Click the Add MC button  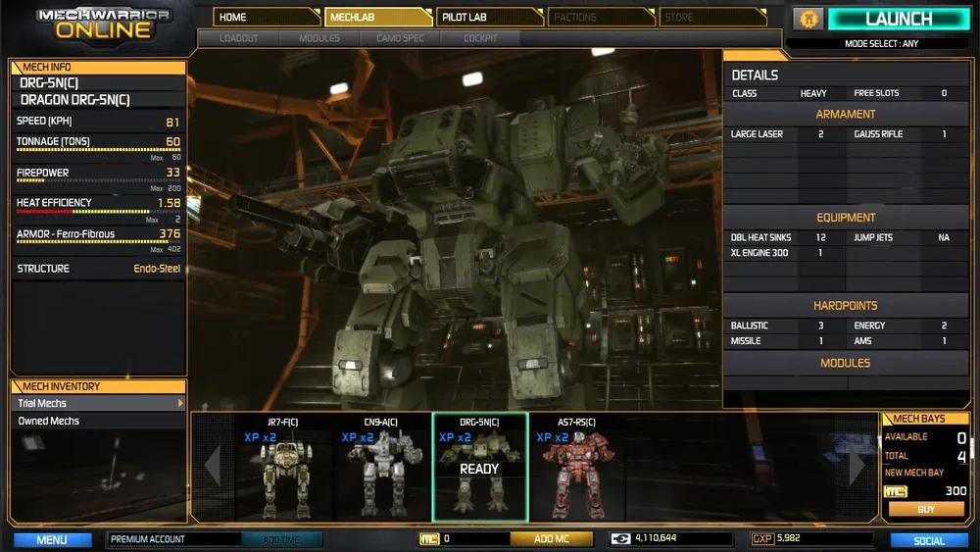point(551,539)
